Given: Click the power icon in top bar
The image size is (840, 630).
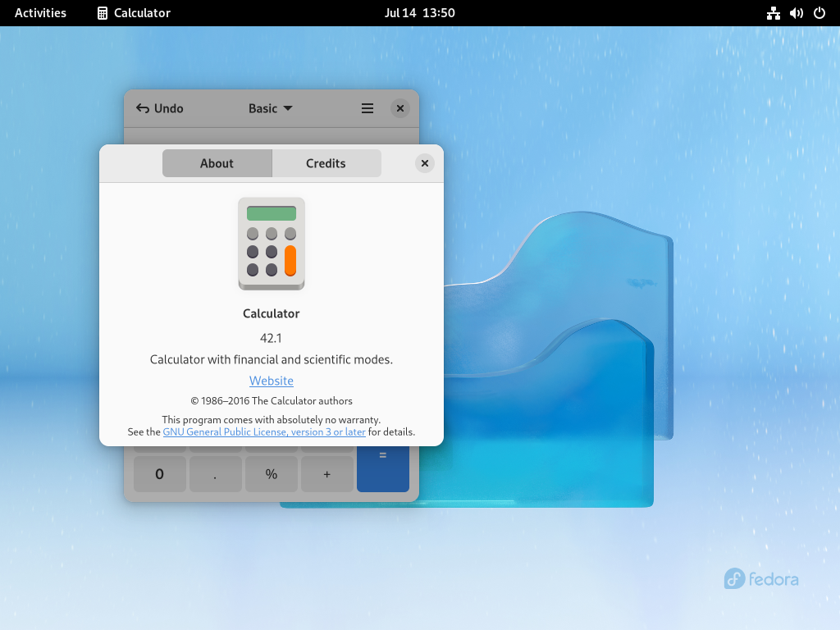Looking at the screenshot, I should (x=819, y=13).
